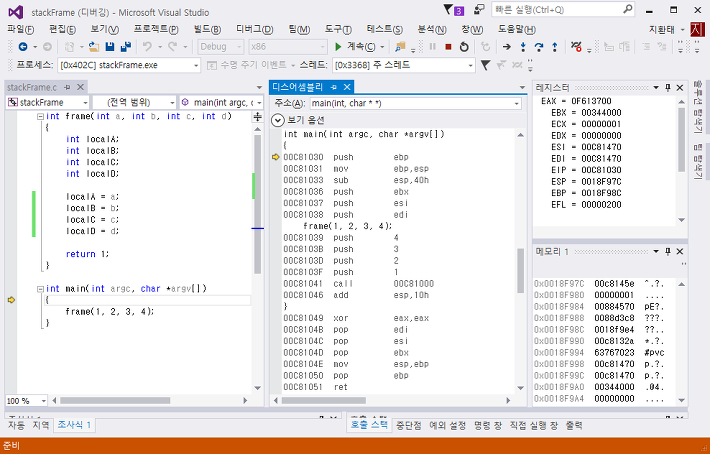Click the Step Into icon

pyautogui.click(x=523, y=47)
